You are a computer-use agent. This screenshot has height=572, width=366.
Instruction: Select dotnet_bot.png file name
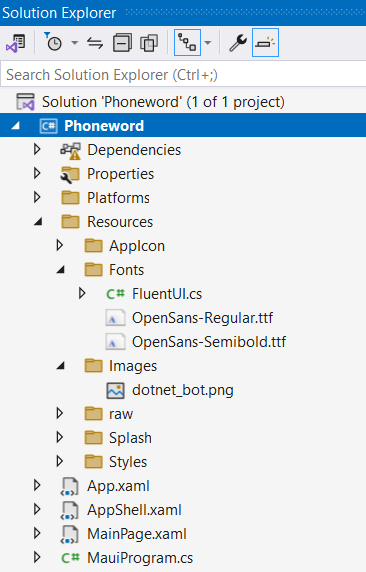(x=183, y=390)
